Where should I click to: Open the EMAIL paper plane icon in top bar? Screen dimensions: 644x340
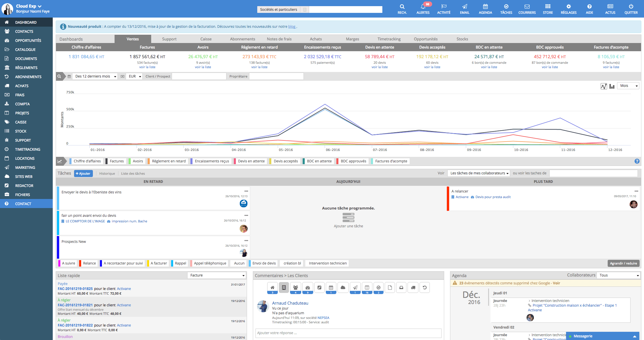(x=465, y=9)
